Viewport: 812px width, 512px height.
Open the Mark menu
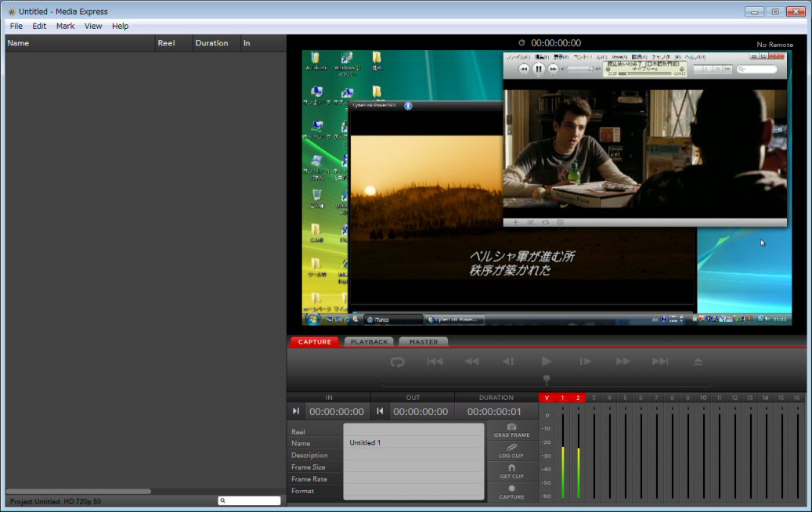tap(65, 26)
